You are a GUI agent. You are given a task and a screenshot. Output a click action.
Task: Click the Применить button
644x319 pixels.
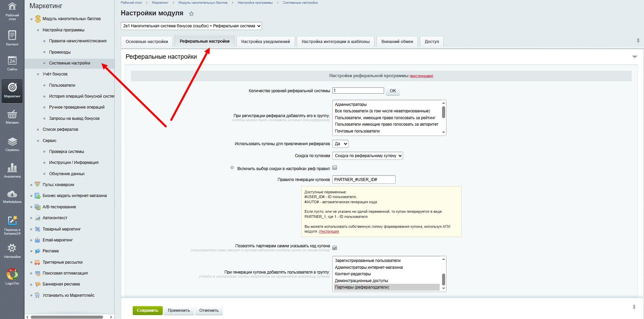pyautogui.click(x=179, y=310)
